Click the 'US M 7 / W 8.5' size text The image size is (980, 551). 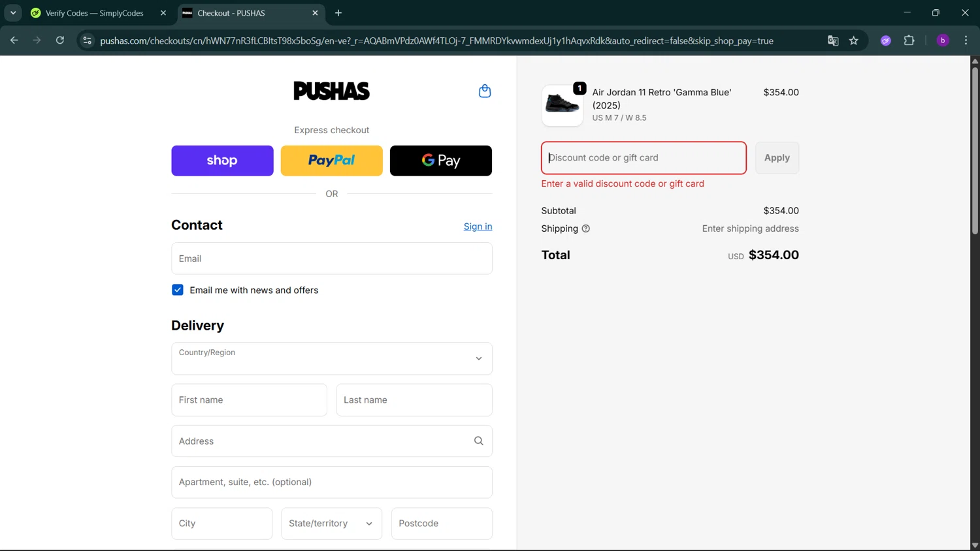click(x=619, y=118)
